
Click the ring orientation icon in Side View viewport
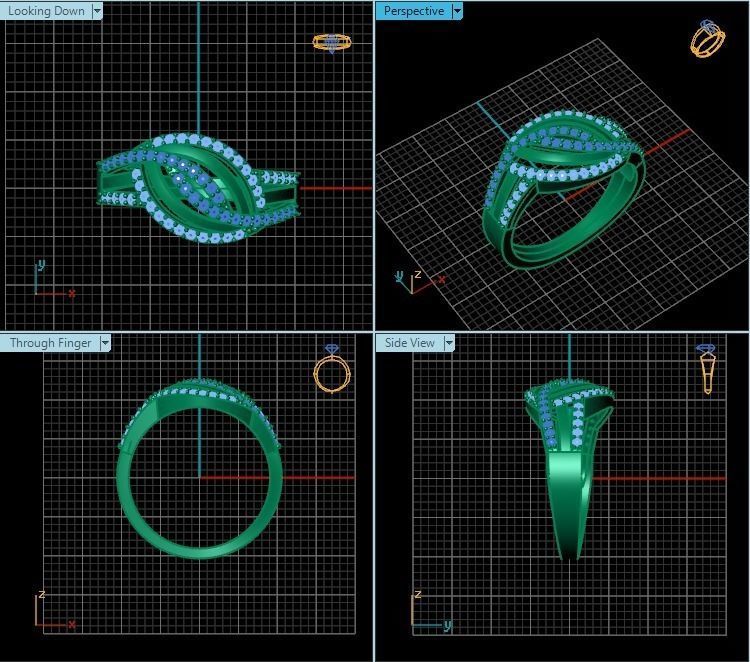707,368
